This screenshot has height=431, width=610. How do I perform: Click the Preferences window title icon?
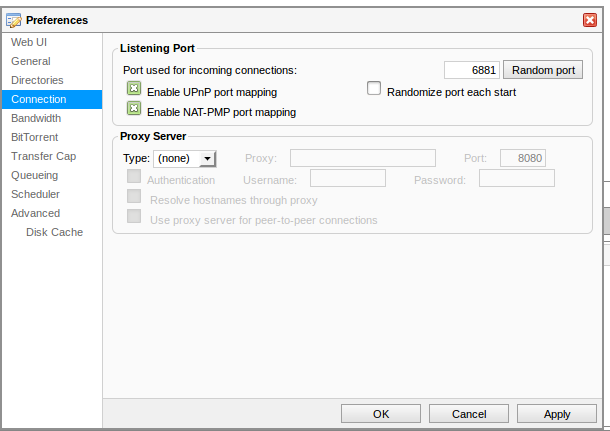point(14,20)
